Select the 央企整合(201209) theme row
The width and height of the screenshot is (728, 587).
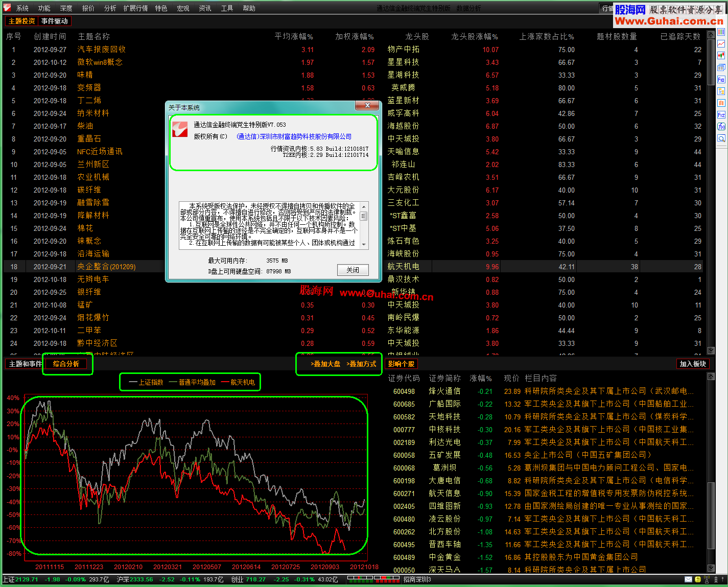(x=353, y=267)
